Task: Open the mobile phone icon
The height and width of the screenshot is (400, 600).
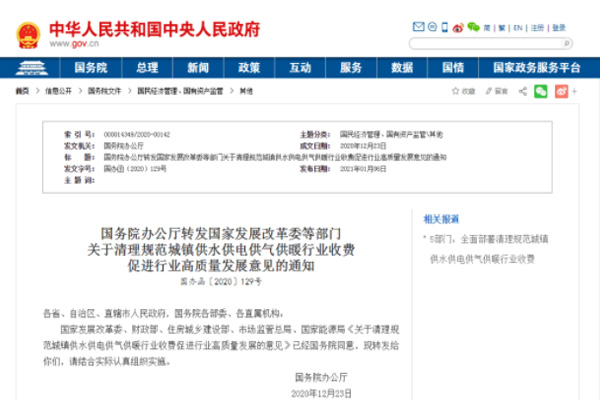Action: [445, 27]
